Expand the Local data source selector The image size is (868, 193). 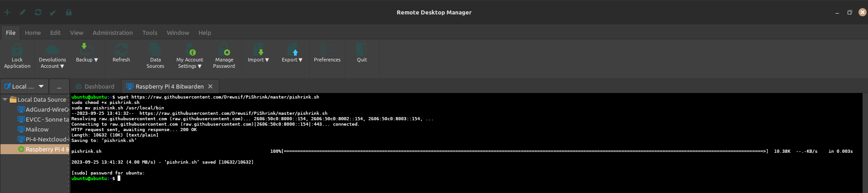(41, 86)
